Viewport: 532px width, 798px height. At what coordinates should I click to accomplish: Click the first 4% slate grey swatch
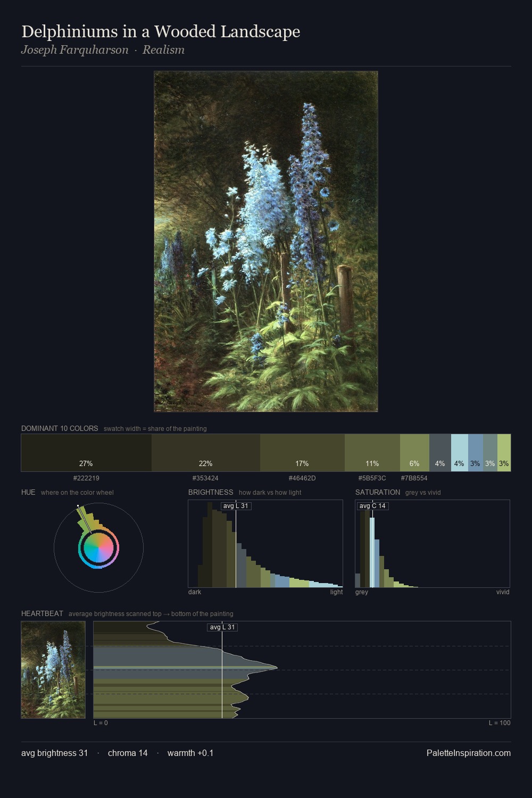tap(440, 453)
